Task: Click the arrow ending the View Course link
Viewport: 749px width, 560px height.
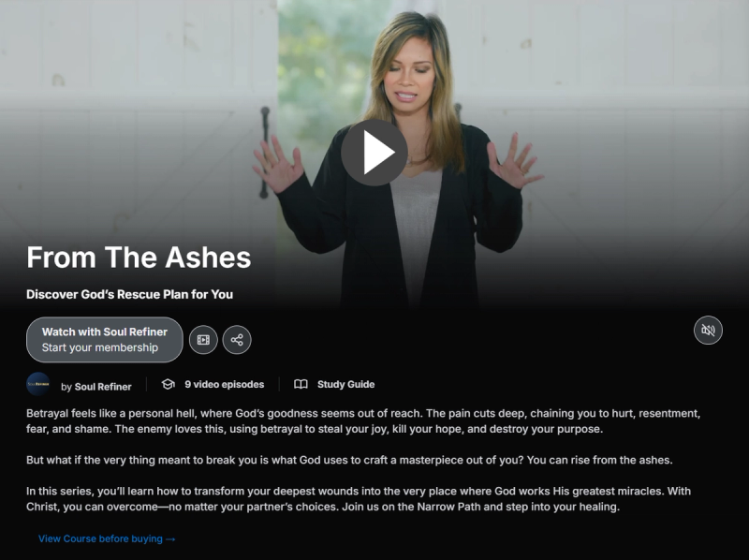Action: [170, 539]
